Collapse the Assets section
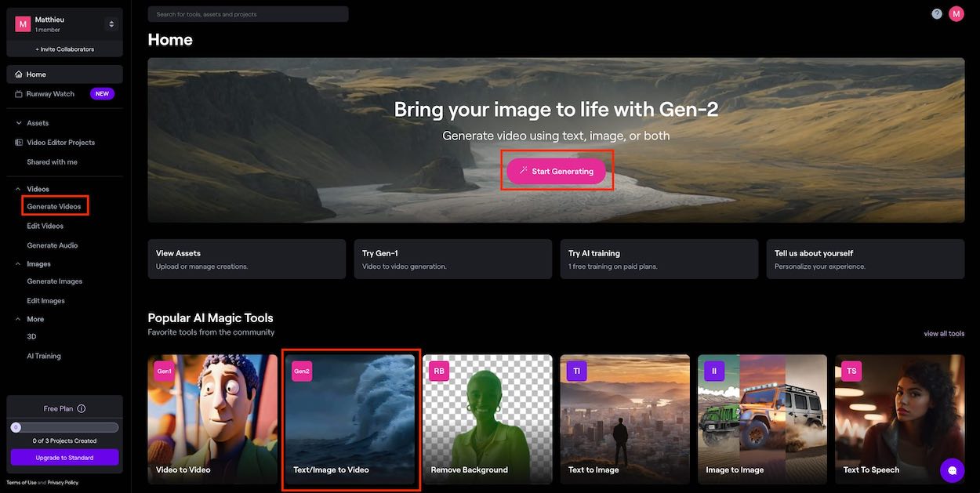Image resolution: width=980 pixels, height=493 pixels. click(19, 123)
